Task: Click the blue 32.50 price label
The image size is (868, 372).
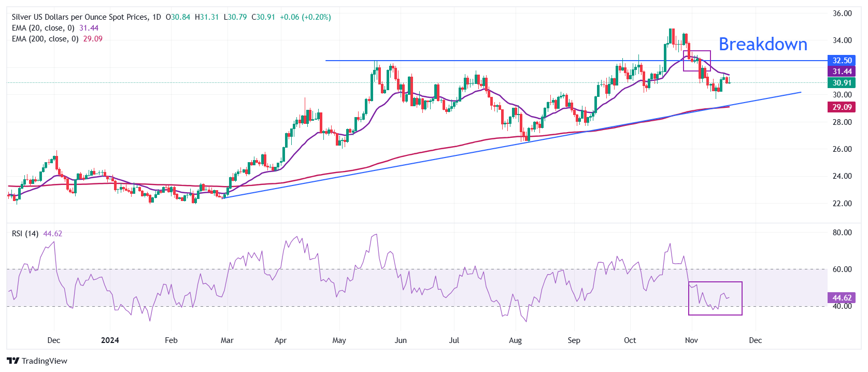Action: pyautogui.click(x=842, y=61)
